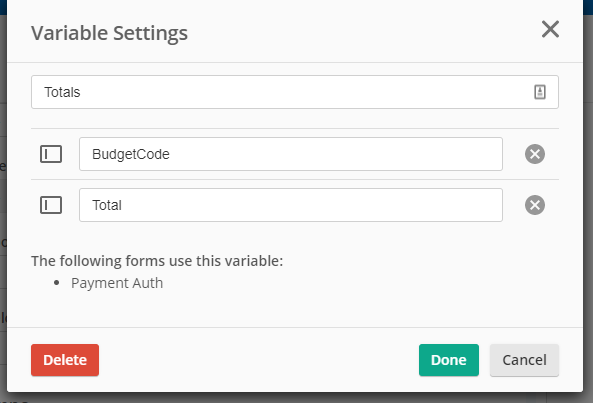The image size is (593, 403).
Task: Focus the Total name input
Action: pos(291,205)
